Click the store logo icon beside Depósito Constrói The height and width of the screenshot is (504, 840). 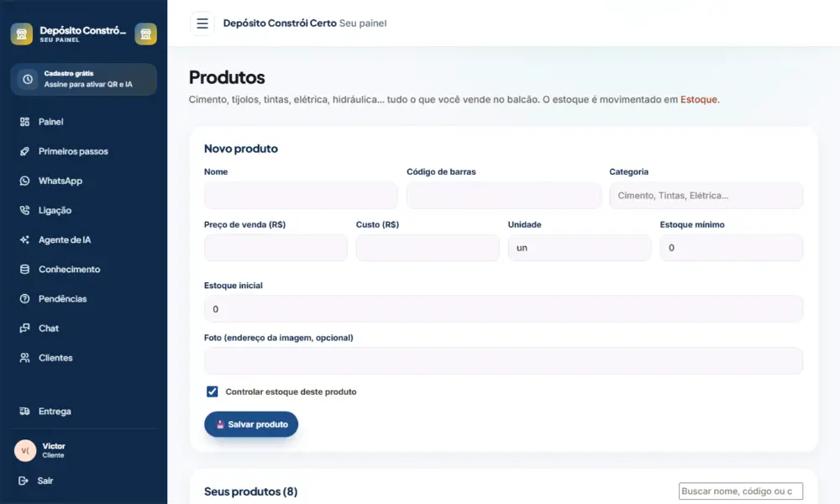point(22,34)
